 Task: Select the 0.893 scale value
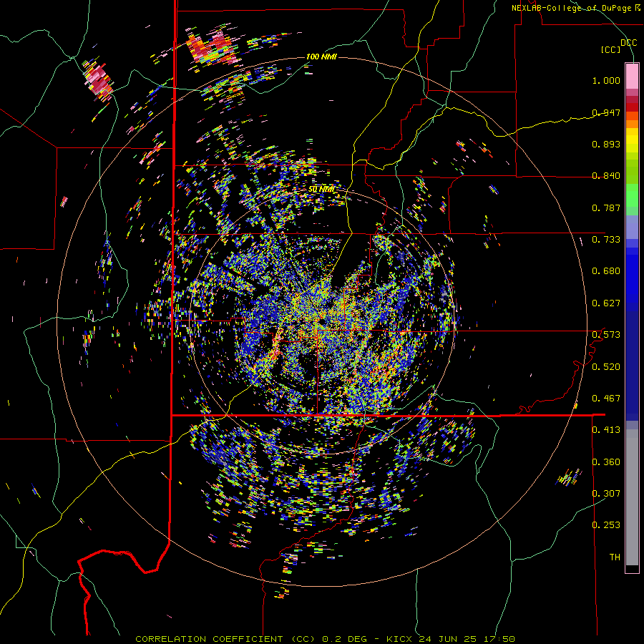click(x=606, y=144)
